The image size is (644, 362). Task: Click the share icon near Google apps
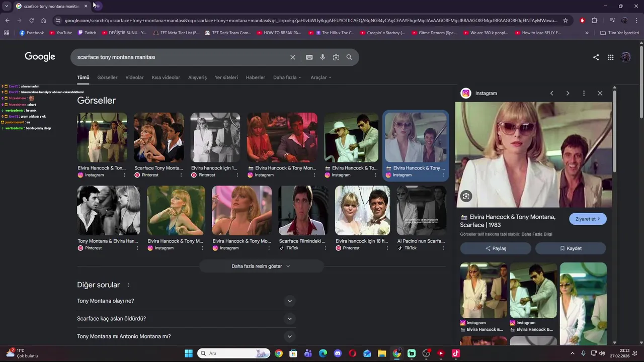(x=596, y=57)
